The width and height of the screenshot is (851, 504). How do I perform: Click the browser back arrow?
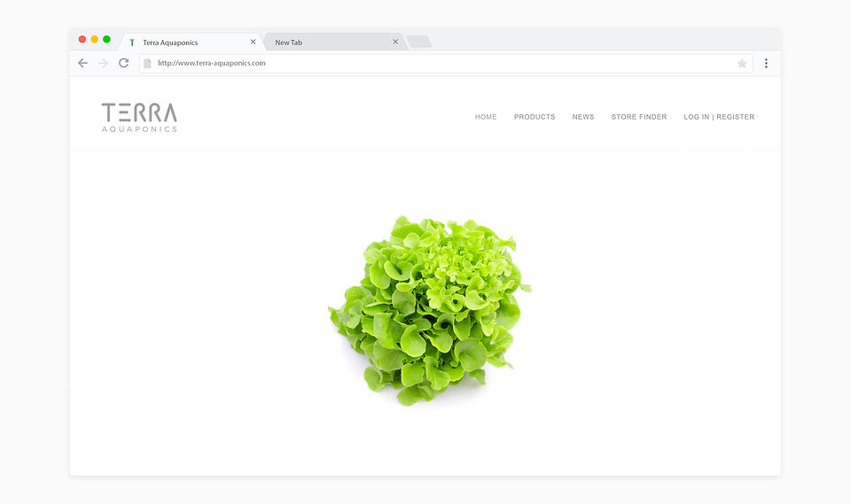(82, 63)
